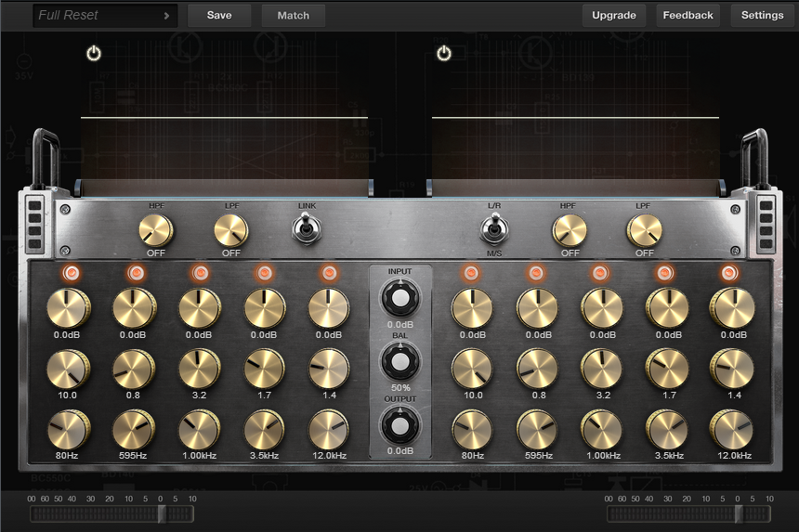Toggle the left channel power icon
The width and height of the screenshot is (799, 532).
tap(94, 54)
